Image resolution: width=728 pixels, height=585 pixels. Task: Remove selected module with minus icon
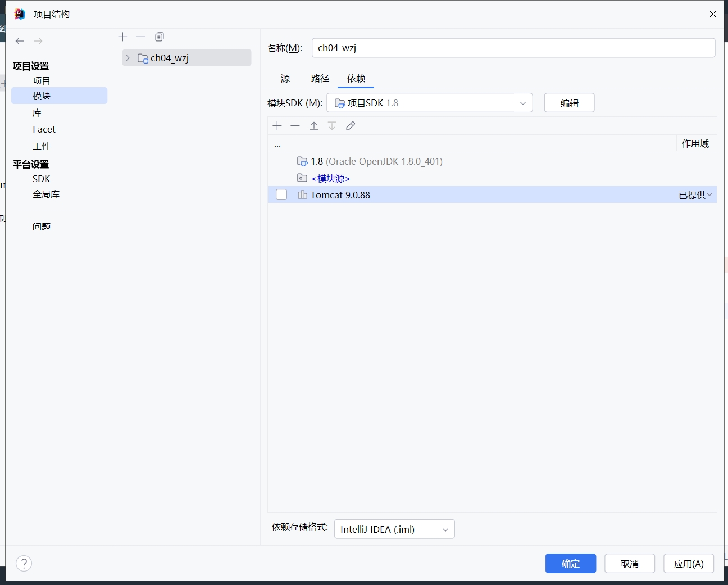click(x=141, y=37)
